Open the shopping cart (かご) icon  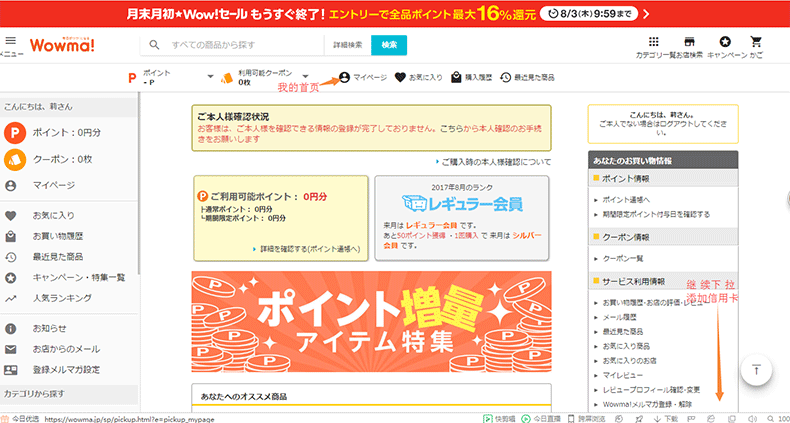(x=756, y=42)
